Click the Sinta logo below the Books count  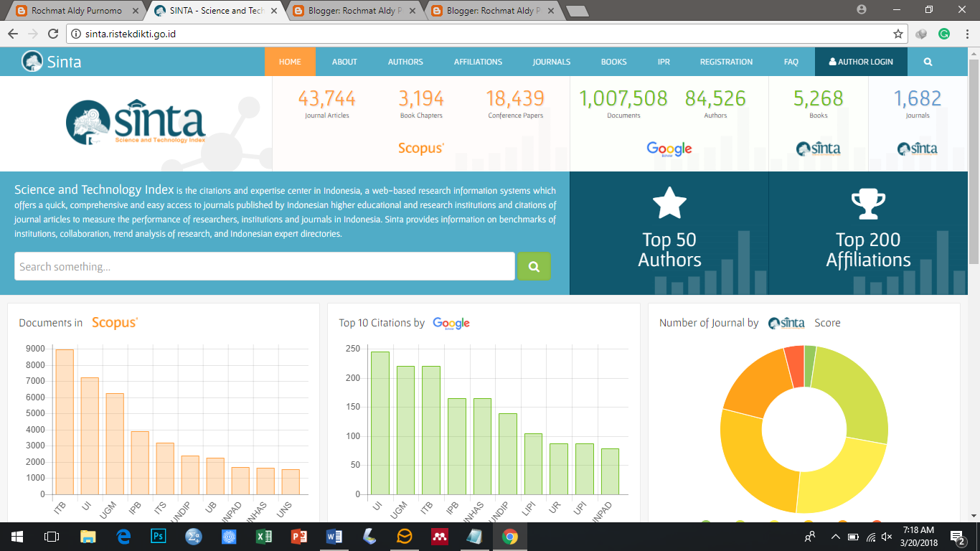click(819, 149)
